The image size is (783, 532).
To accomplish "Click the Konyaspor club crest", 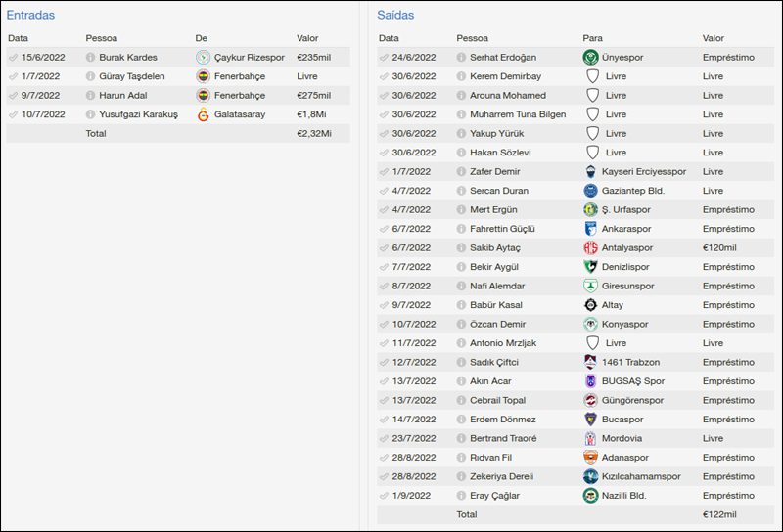I will tap(590, 325).
